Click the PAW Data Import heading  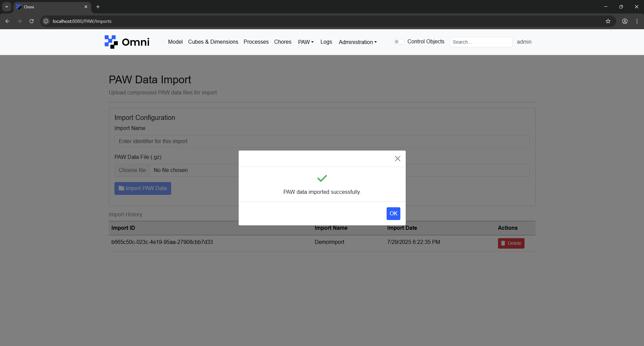150,80
